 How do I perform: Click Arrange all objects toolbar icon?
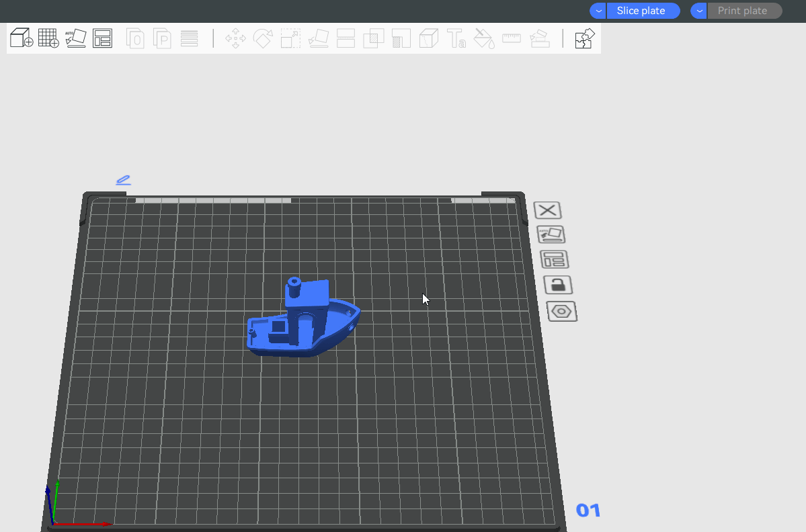[x=102, y=38]
